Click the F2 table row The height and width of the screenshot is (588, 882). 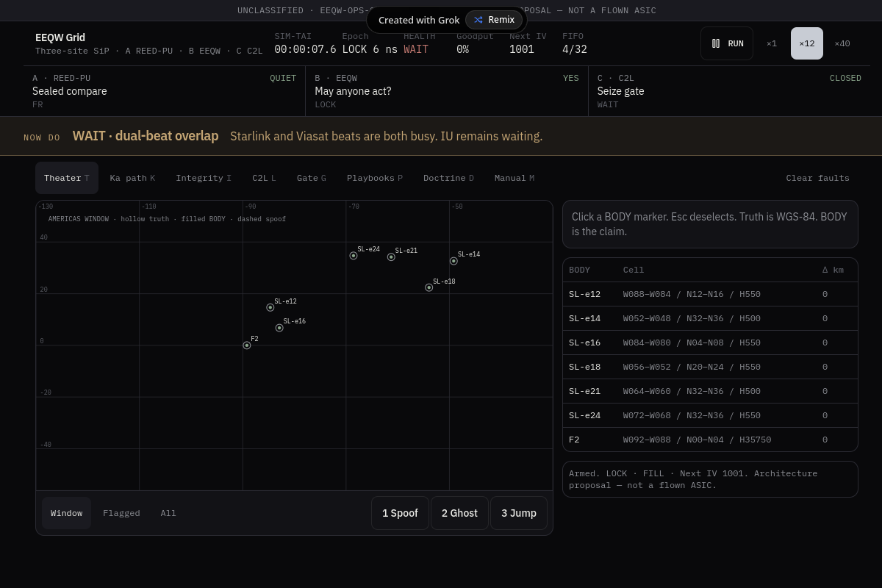tap(710, 440)
